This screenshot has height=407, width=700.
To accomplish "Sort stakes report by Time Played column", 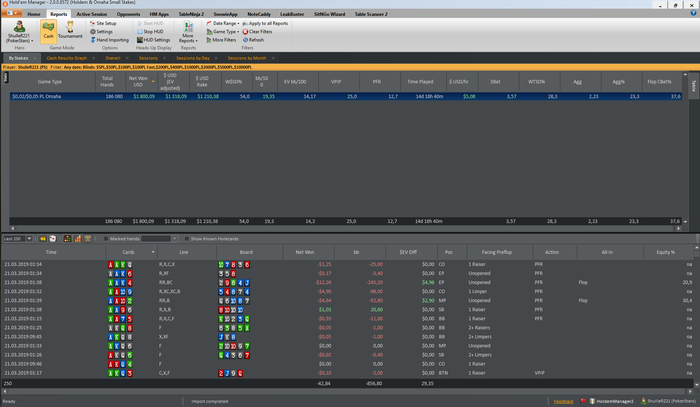I will click(x=420, y=82).
